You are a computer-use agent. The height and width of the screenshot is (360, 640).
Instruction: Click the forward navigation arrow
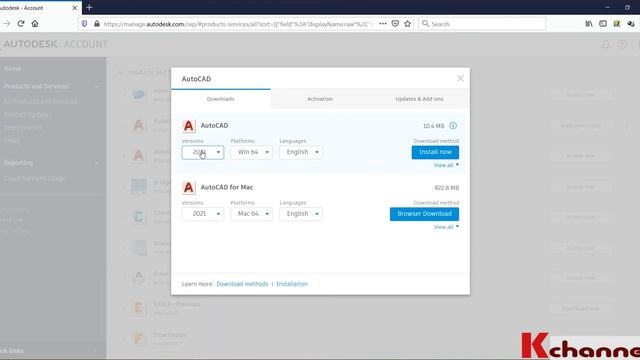(x=7, y=24)
